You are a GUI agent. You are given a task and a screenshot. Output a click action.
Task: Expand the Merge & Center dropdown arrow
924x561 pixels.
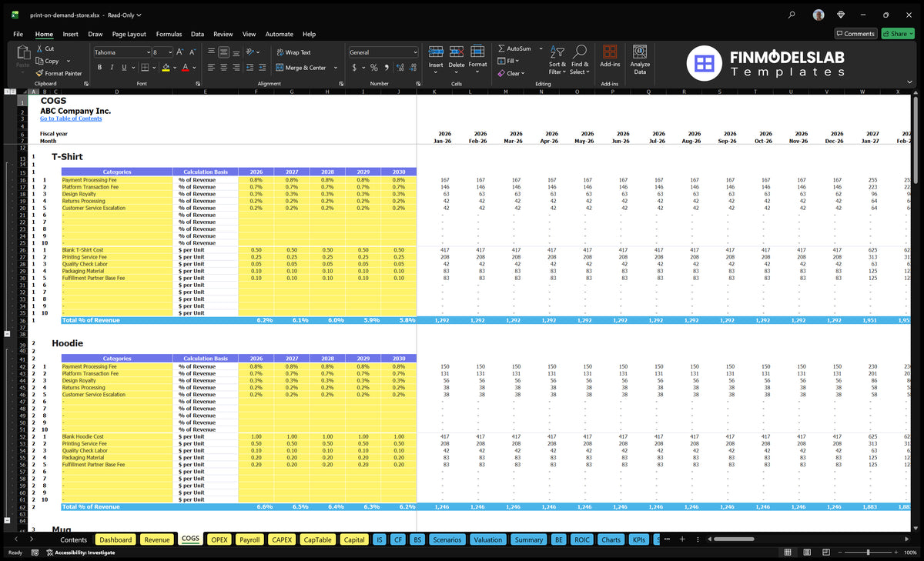pyautogui.click(x=336, y=68)
